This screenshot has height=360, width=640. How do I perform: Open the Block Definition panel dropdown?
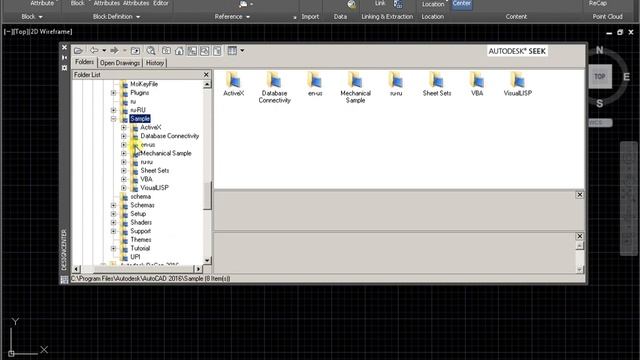point(116,17)
